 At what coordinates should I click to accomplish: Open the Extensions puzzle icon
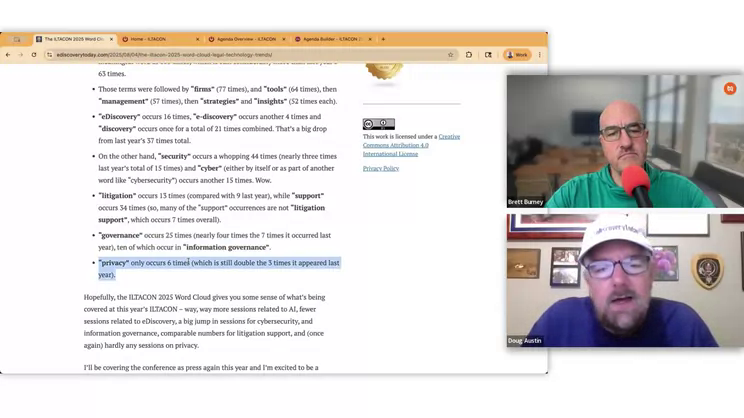469,55
